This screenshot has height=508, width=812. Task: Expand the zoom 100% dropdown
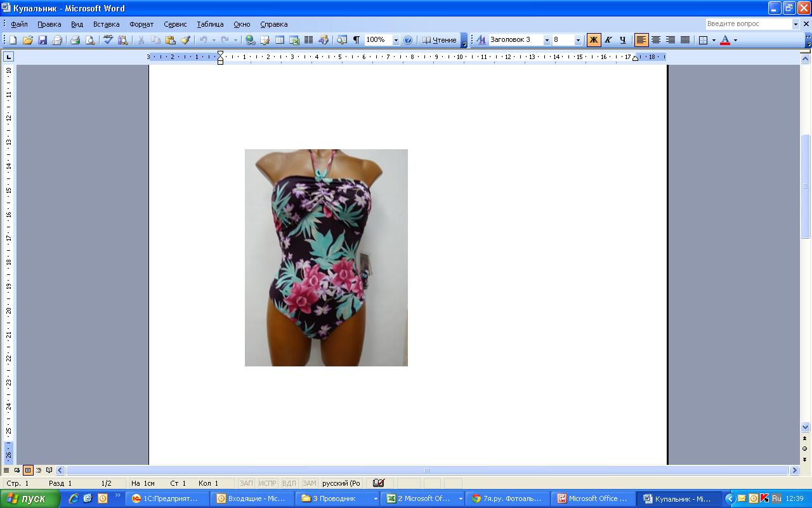[396, 40]
